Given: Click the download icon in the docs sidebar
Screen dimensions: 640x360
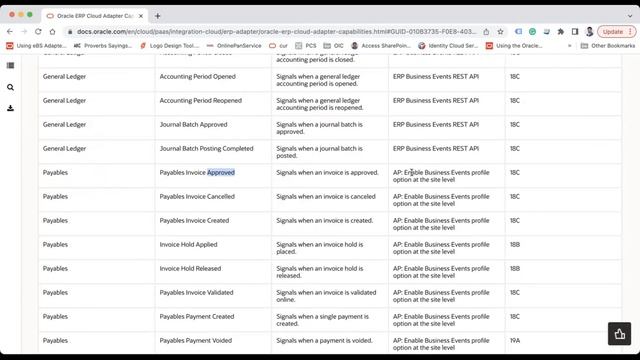Looking at the screenshot, I should (x=11, y=108).
